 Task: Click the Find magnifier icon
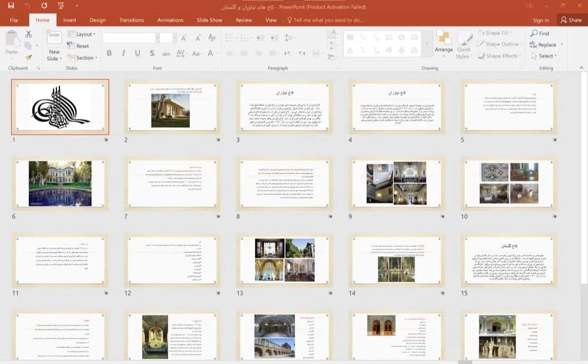click(534, 34)
